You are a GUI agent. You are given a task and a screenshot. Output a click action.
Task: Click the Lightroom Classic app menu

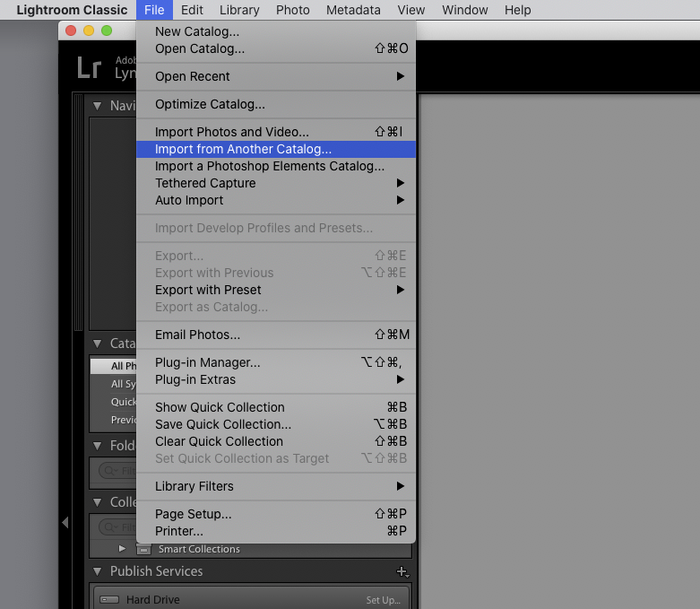click(72, 10)
